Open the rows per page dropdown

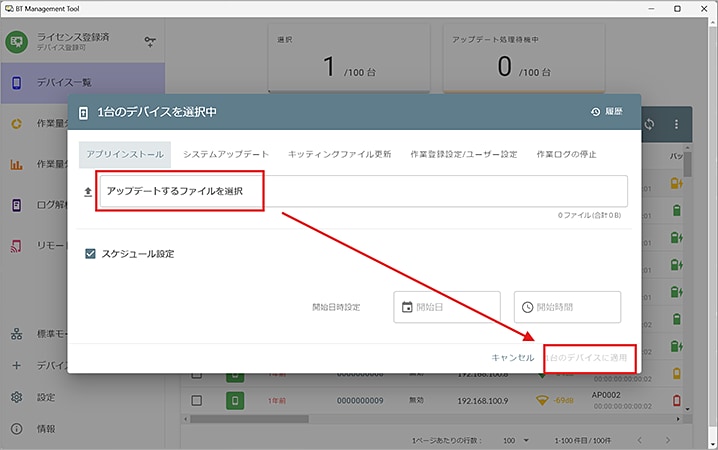520,439
